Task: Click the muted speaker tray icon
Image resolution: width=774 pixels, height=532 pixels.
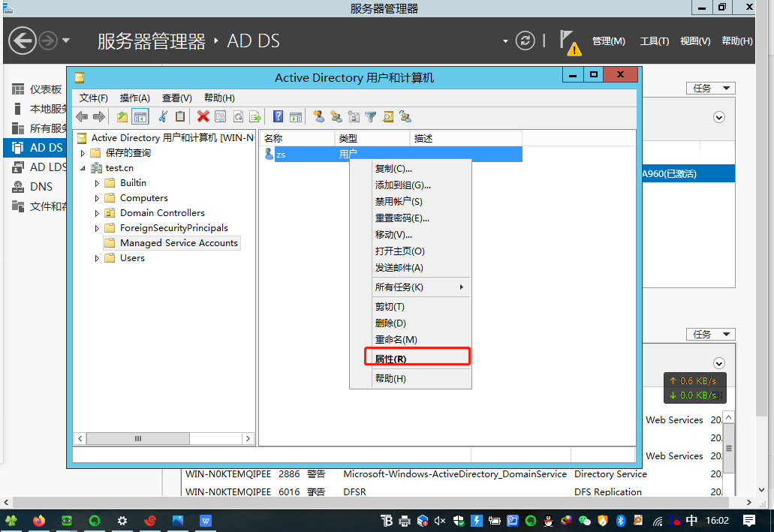Action: click(439, 521)
